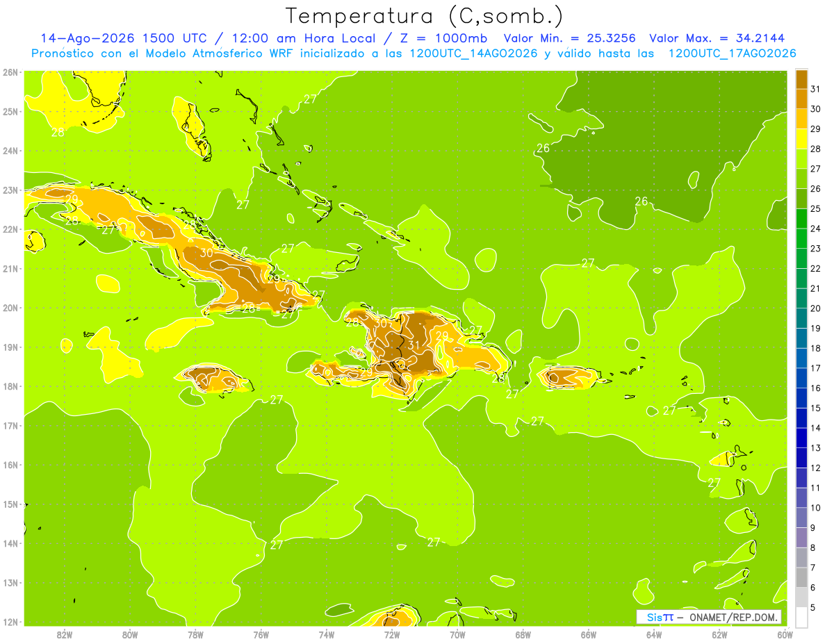Click the colorbar label '19'
This screenshot has width=834, height=644.
click(816, 328)
